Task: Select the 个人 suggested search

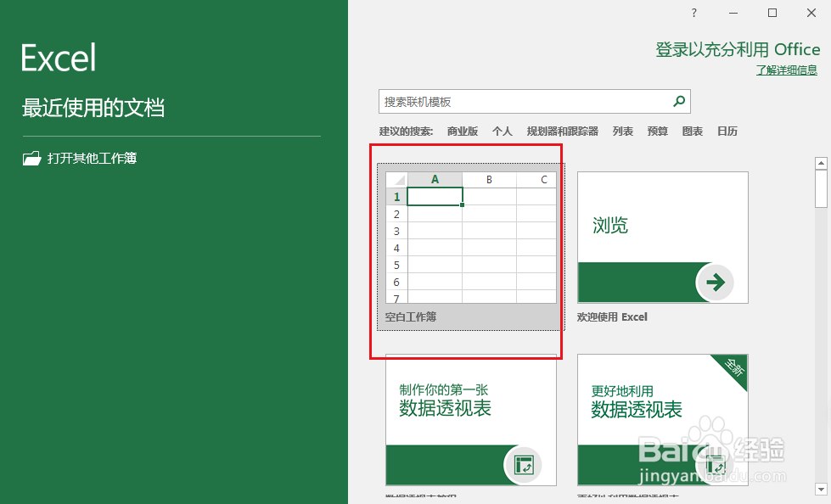Action: [502, 132]
